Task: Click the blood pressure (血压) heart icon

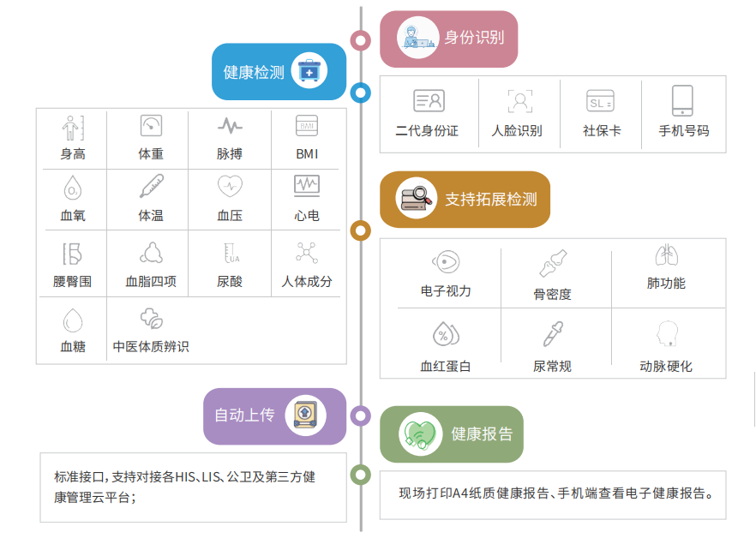Action: (229, 186)
